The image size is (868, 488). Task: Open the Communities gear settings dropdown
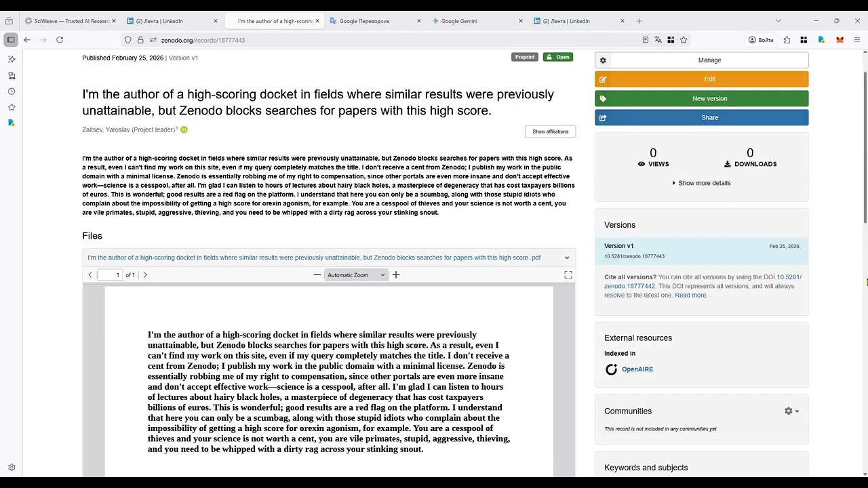[x=791, y=411]
